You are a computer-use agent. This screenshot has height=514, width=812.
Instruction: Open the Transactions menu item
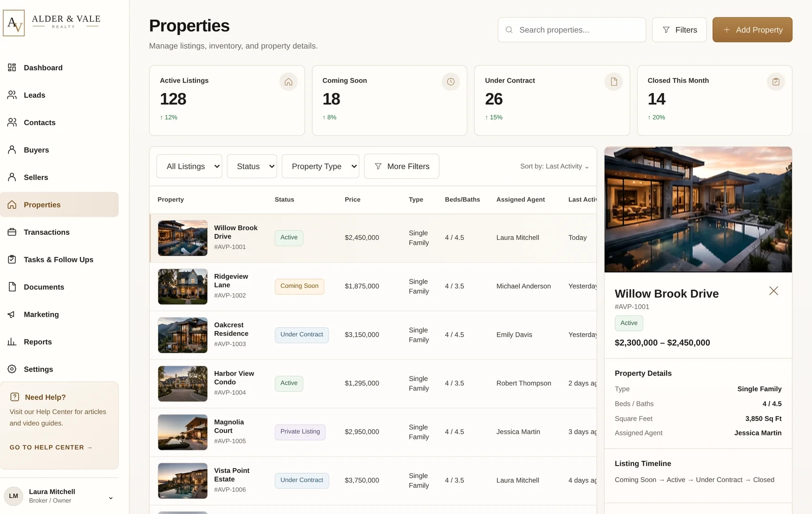point(59,232)
